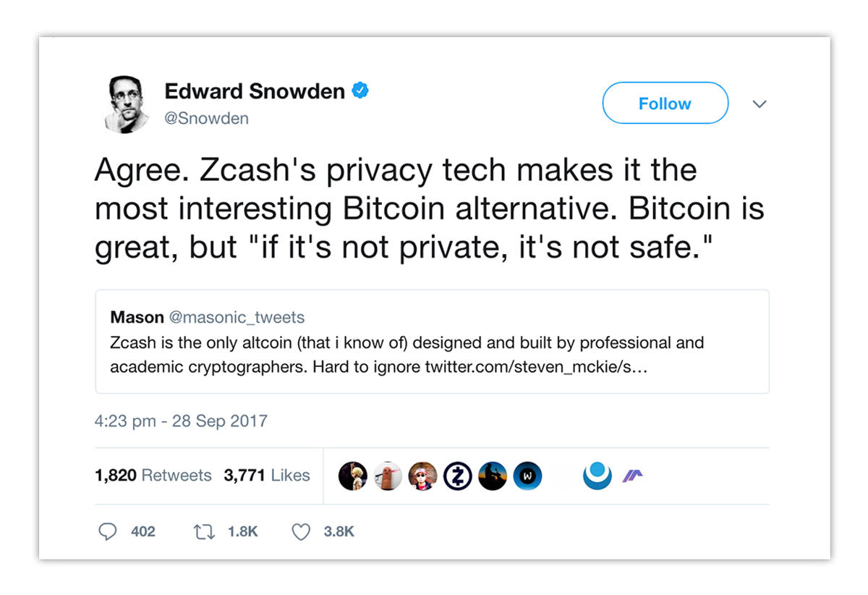Click the retweet arrows icon

click(x=204, y=532)
